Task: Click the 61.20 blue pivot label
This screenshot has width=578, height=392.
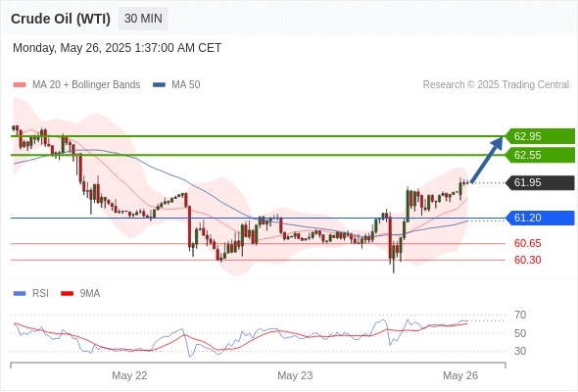Action: [540, 218]
